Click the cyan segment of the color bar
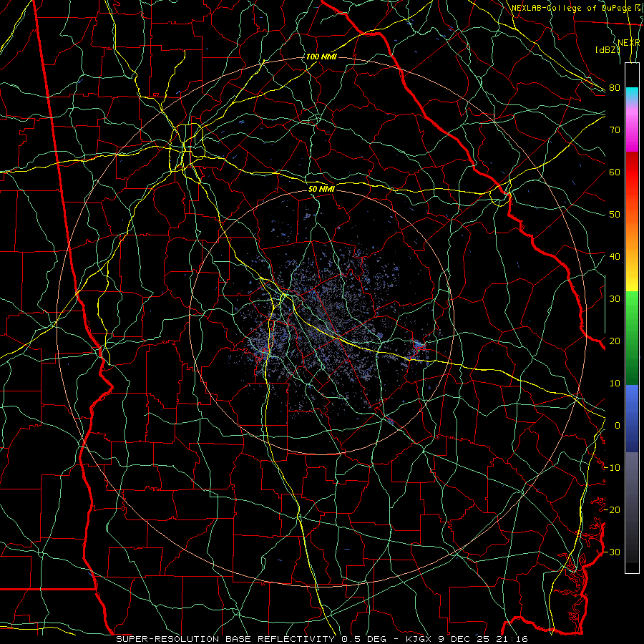Viewport: 644px width, 644px height. tap(632, 94)
